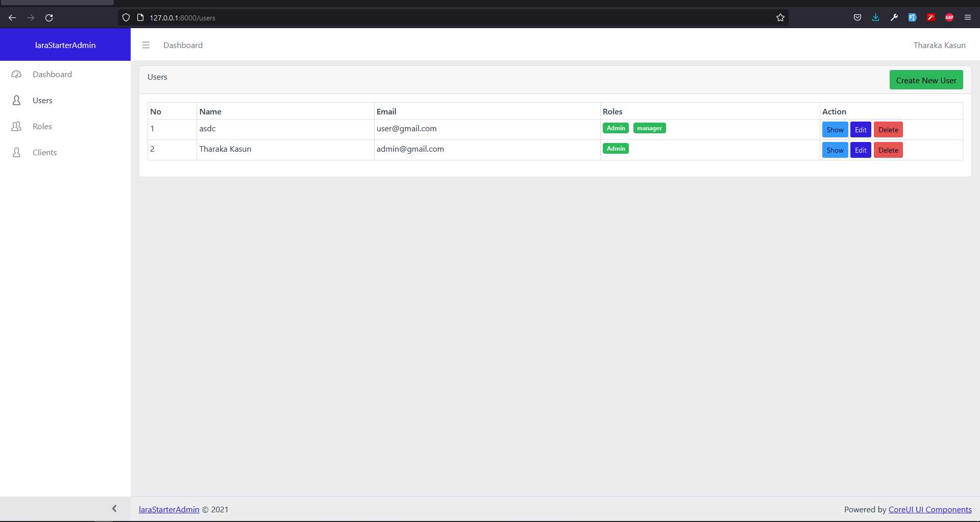
Task: Open the CoreUI UI Components footer link
Action: 930,509
